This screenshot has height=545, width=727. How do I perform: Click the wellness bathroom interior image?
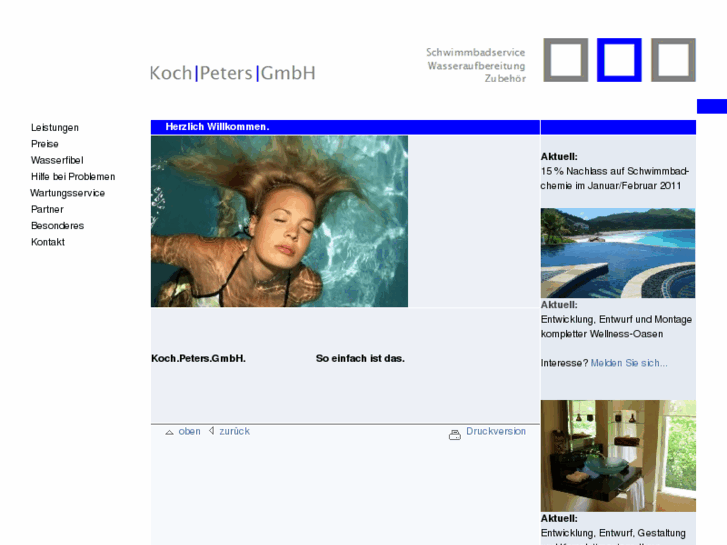pyautogui.click(x=618, y=456)
